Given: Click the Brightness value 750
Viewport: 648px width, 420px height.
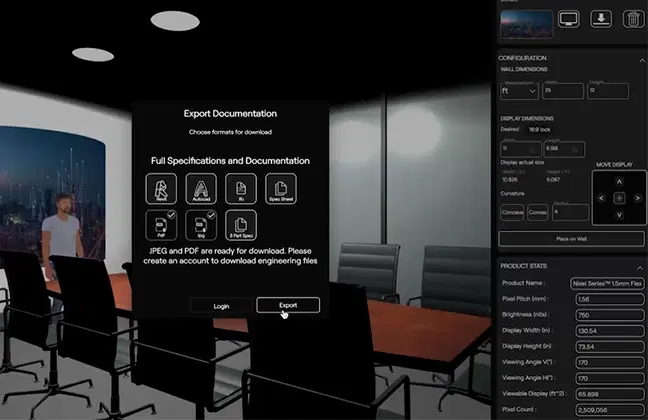Looking at the screenshot, I should coord(610,315).
